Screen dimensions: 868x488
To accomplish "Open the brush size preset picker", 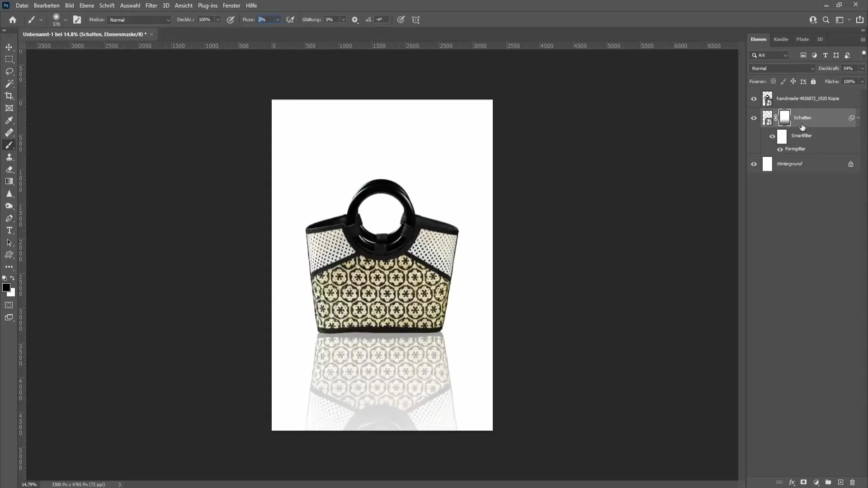I will coord(66,20).
